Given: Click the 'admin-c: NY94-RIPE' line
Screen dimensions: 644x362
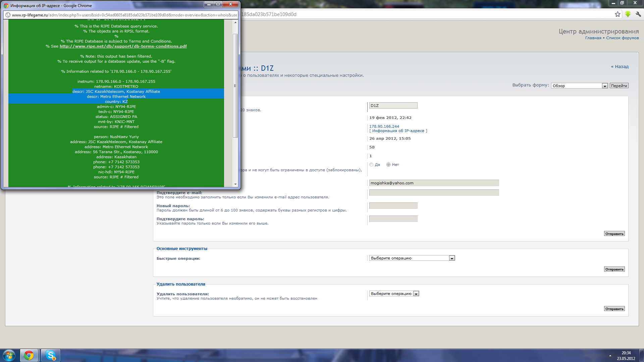Looking at the screenshot, I should (x=116, y=107).
